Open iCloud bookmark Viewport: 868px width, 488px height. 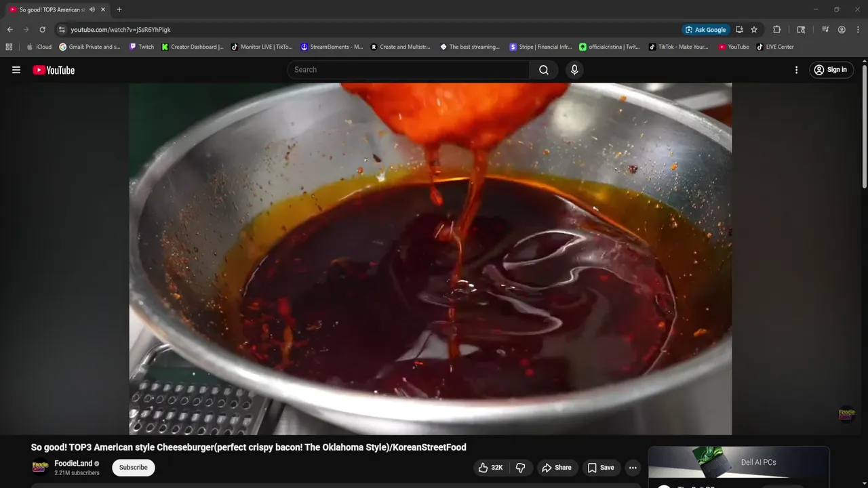tap(39, 47)
